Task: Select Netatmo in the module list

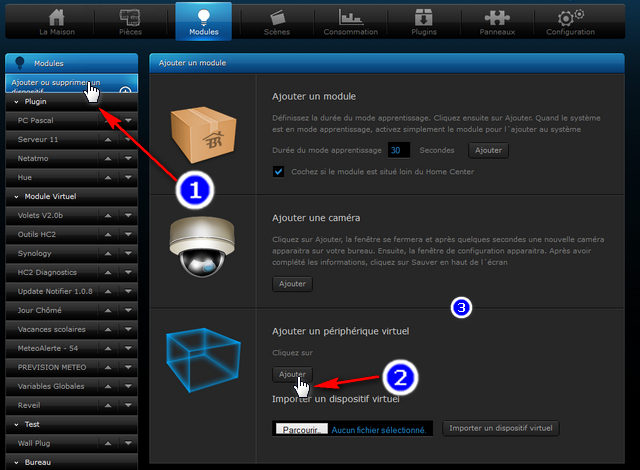Action: pos(33,158)
